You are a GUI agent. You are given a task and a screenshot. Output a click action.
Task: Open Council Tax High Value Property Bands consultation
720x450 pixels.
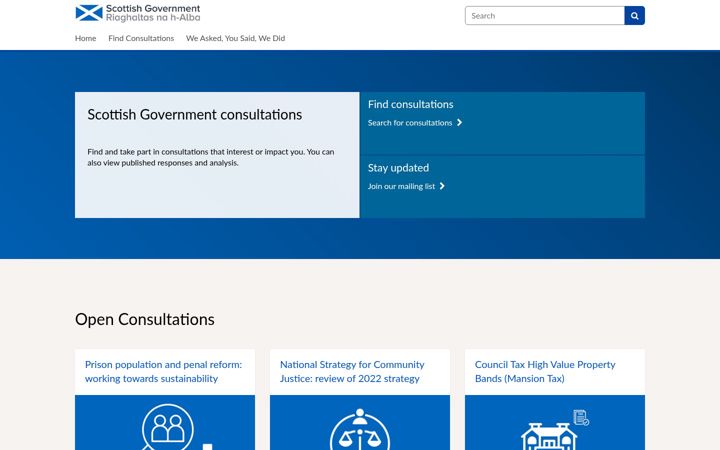pos(545,371)
